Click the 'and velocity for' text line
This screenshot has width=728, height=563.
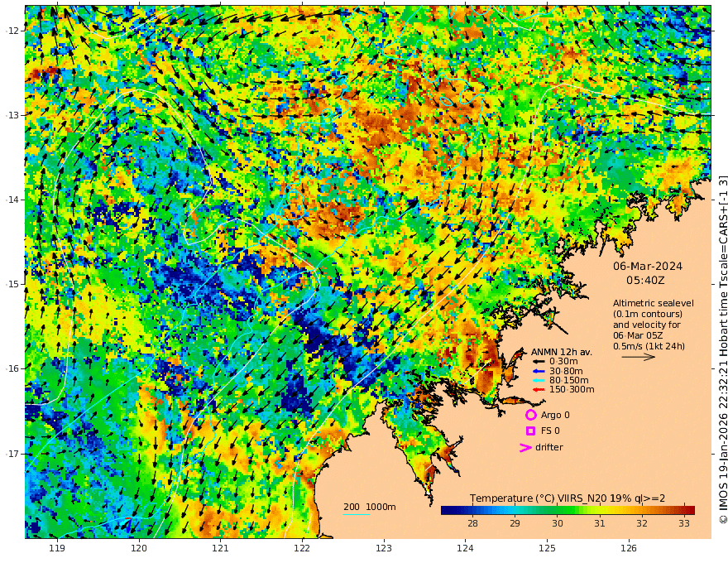tap(646, 325)
